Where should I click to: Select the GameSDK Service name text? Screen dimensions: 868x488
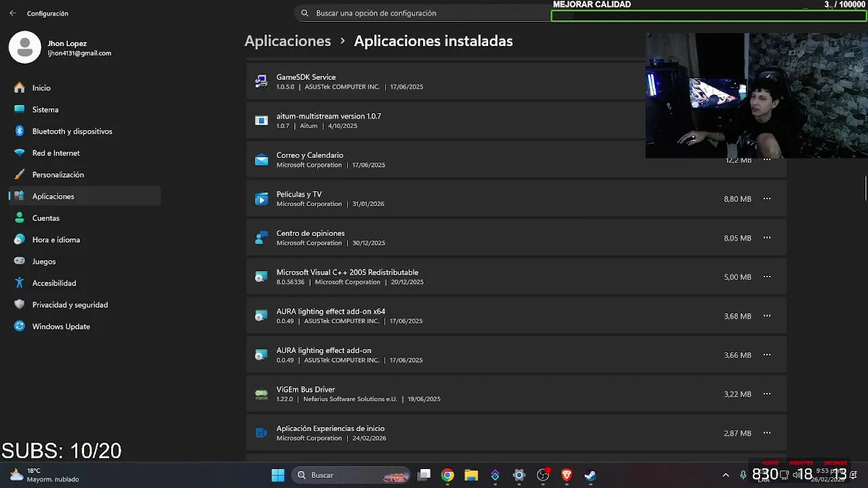coord(306,77)
